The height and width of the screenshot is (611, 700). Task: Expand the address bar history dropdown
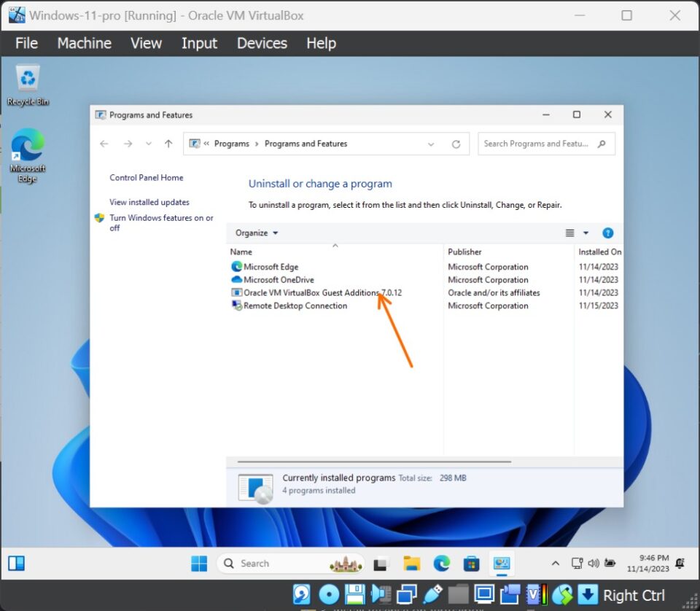[430, 144]
